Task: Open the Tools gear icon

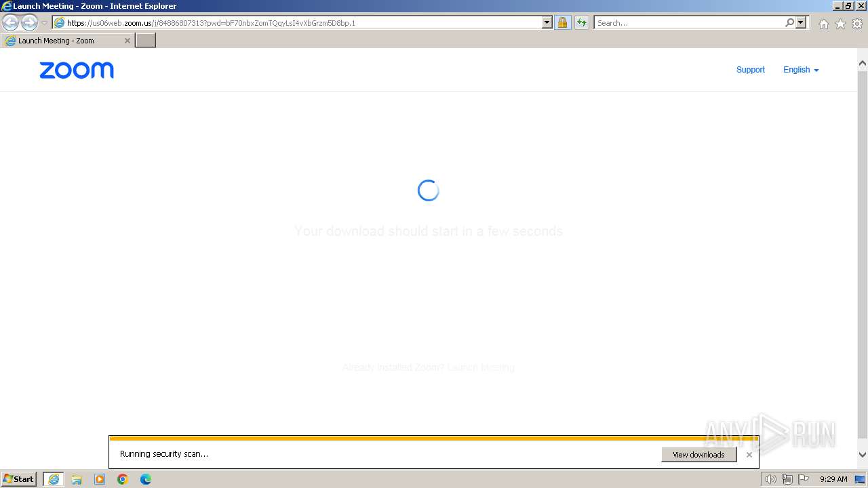Action: coord(857,24)
